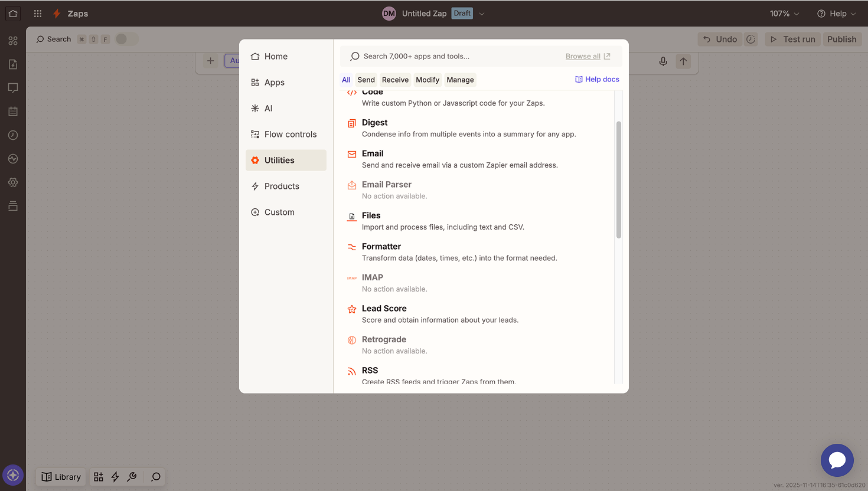Select the Formatter utility

(x=477, y=252)
